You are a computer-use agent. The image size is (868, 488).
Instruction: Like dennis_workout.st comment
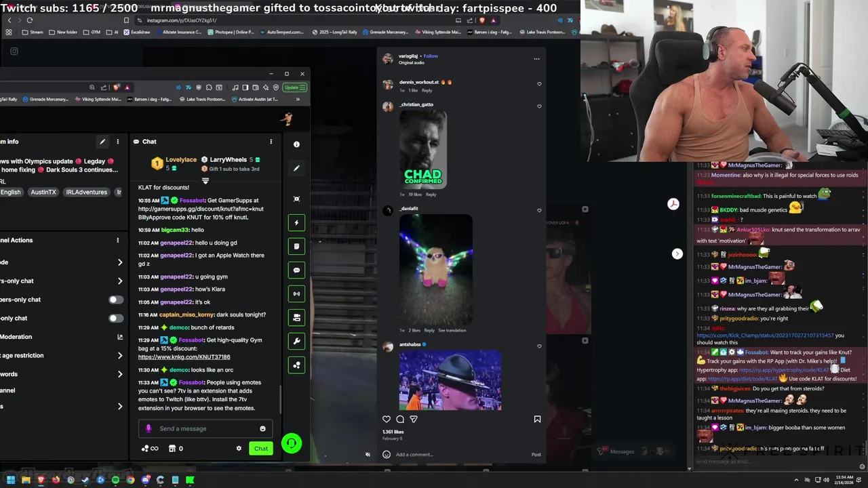pos(539,84)
